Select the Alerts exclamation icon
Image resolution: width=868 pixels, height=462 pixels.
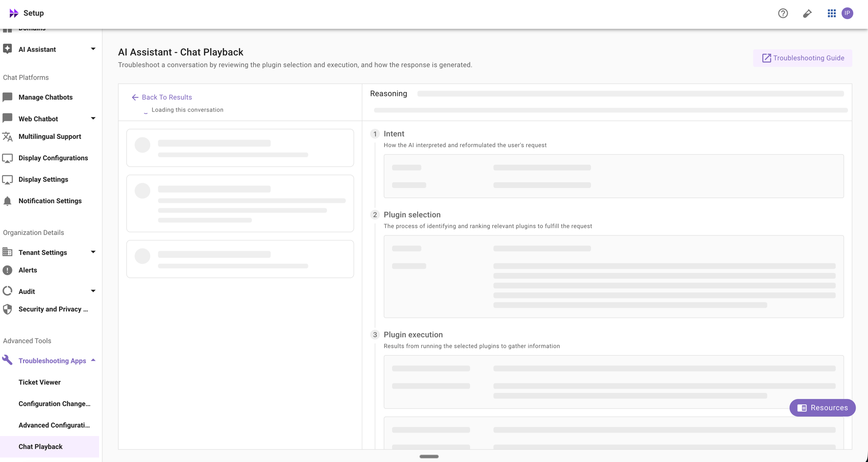[7, 270]
